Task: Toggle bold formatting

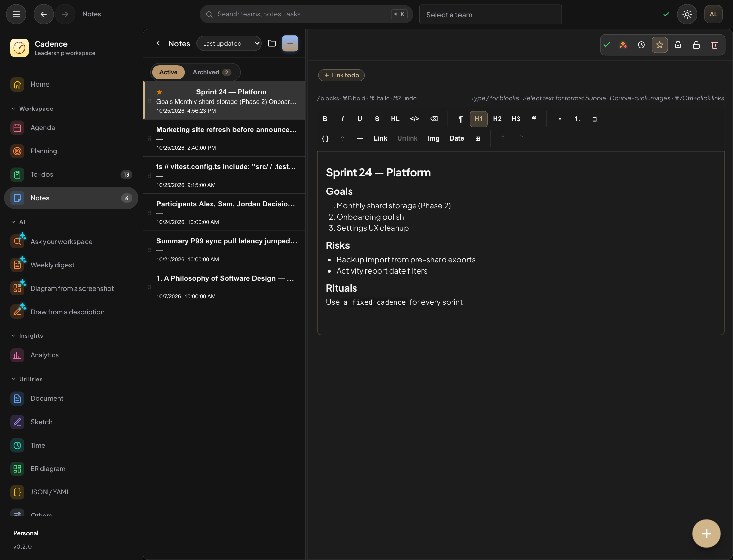Action: point(325,119)
